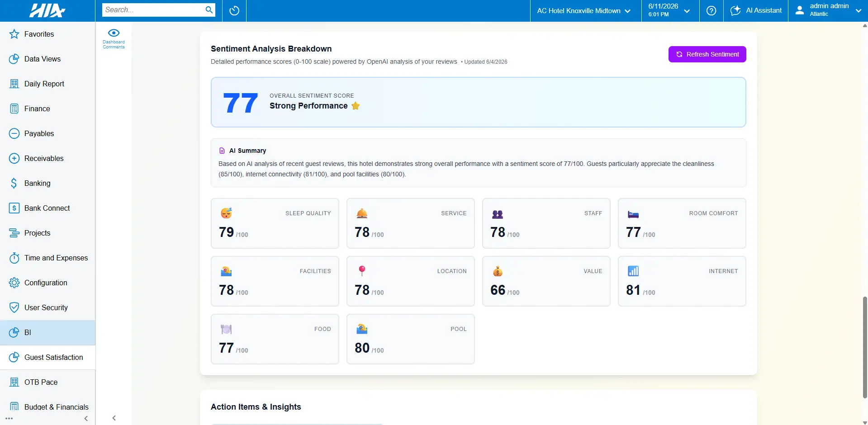The height and width of the screenshot is (425, 868).
Task: Collapse the sidebar with the left chevron
Action: coord(86,419)
